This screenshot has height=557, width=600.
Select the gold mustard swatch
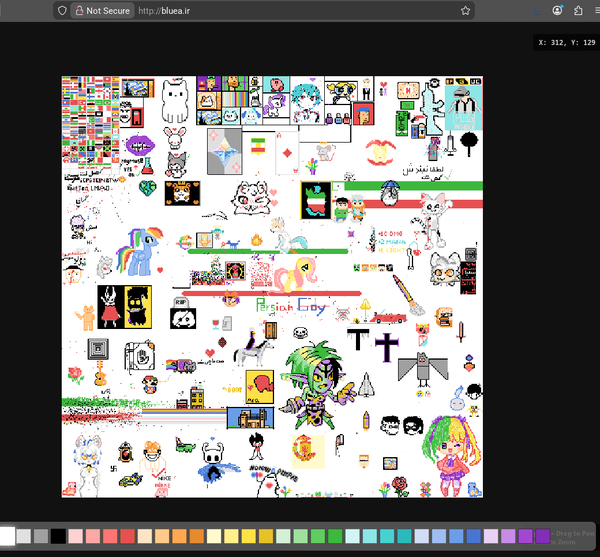tap(266, 536)
